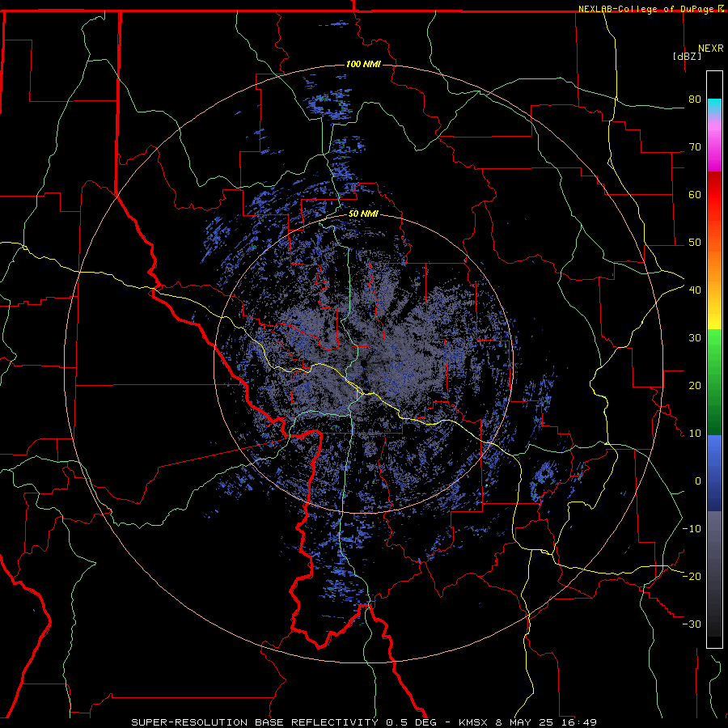Click the -30 value on dBZ scale
The image size is (728, 728).
point(692,624)
